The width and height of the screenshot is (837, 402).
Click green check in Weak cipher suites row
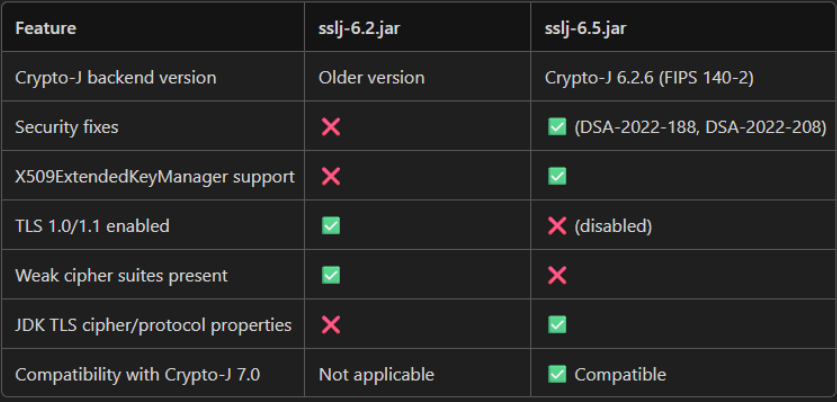click(330, 275)
